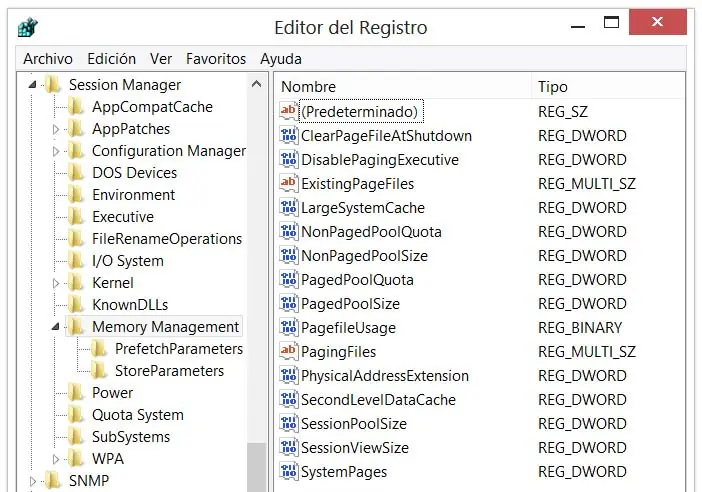Expand the AppPatches tree node
The image size is (702, 492).
click(56, 129)
